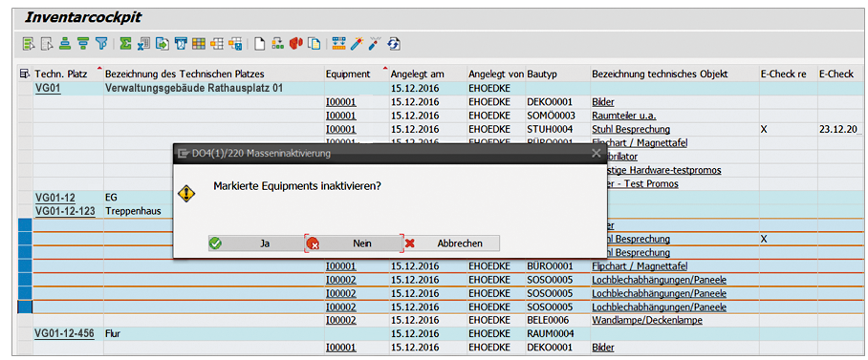Image resolution: width=868 pixels, height=360 pixels.
Task: Click the copy documents icon
Action: point(314,44)
